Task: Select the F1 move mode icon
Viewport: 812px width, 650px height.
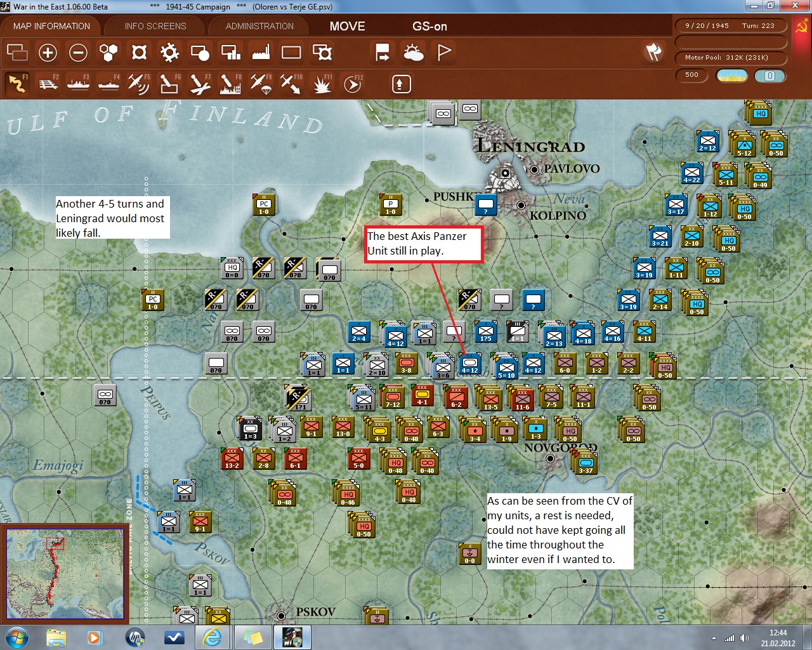Action: (x=17, y=83)
